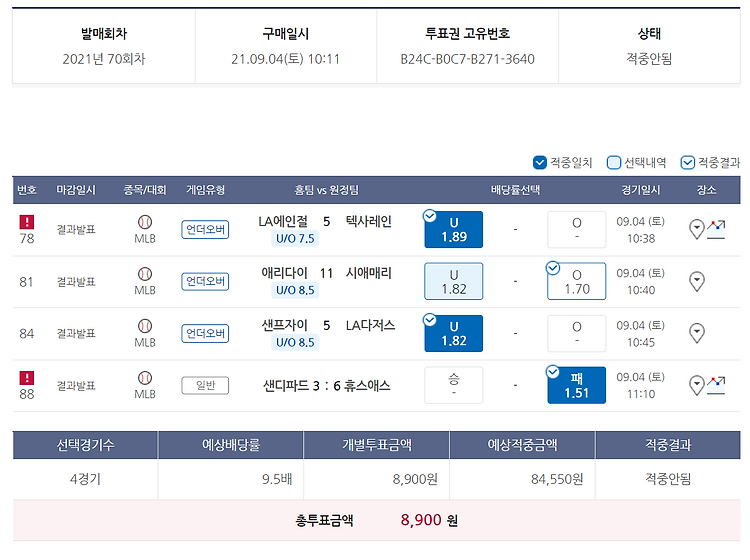Click the 시애매리 team name
The width and height of the screenshot is (750, 560).
pos(368,273)
